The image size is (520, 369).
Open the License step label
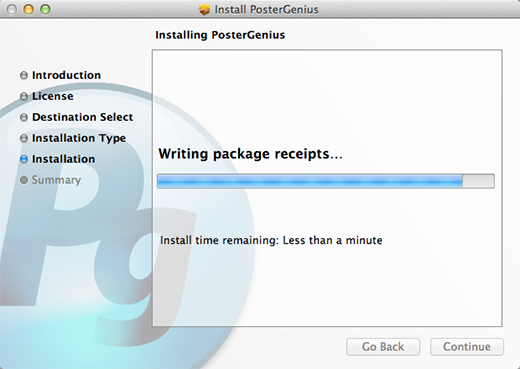point(53,96)
